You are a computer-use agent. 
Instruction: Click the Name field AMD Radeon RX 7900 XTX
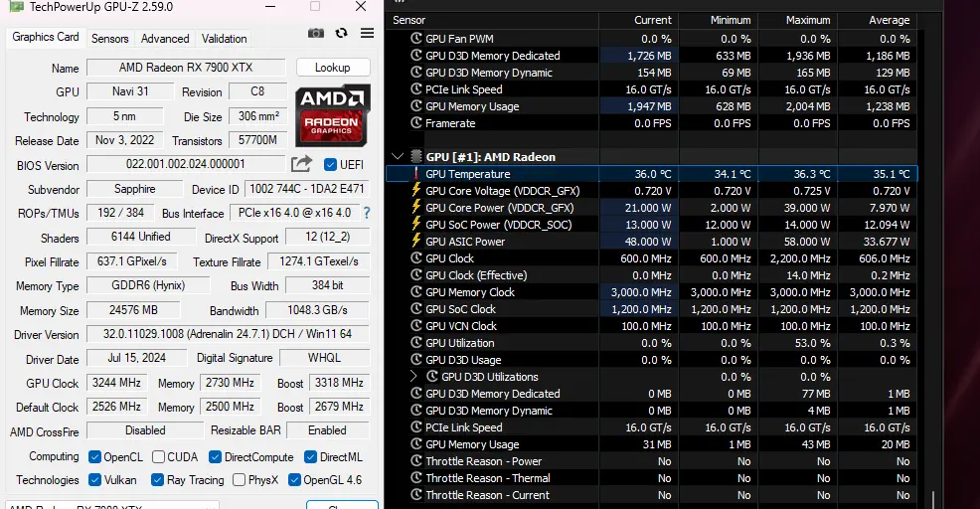[186, 67]
